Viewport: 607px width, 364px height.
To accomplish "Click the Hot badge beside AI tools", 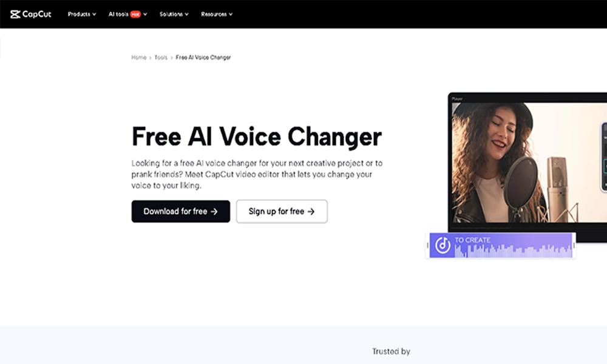I will [x=135, y=15].
